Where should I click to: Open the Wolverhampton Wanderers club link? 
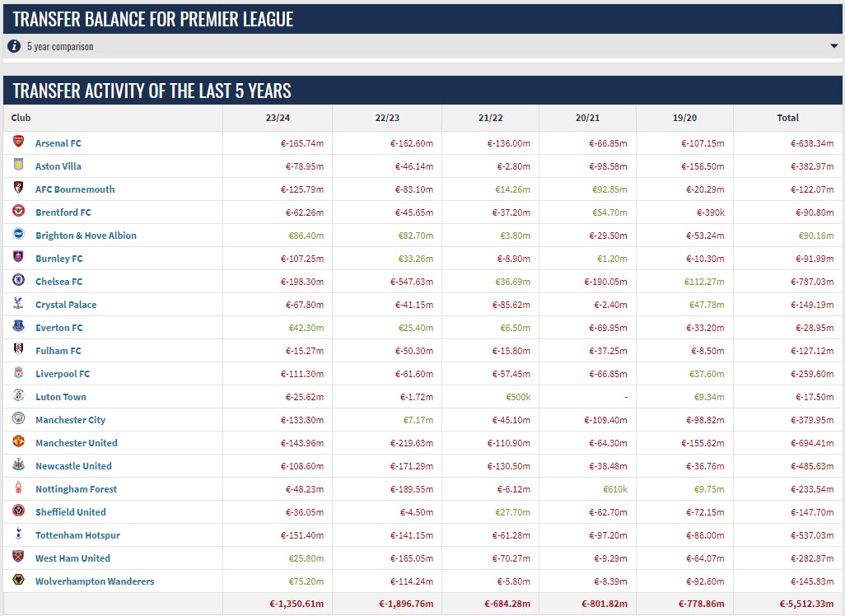95,581
